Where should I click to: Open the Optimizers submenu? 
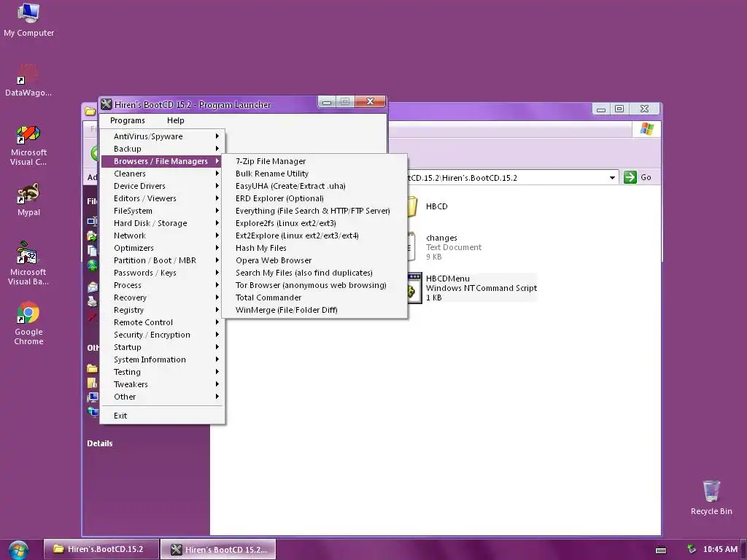[162, 248]
